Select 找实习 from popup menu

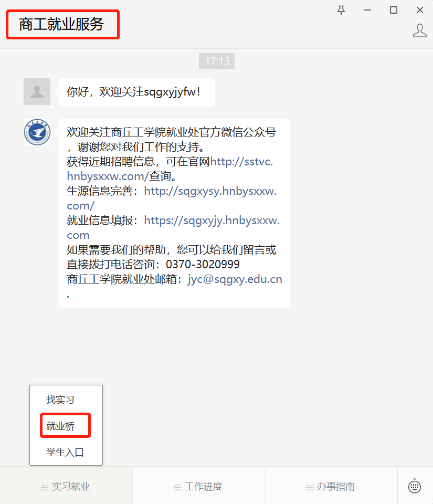click(x=60, y=400)
